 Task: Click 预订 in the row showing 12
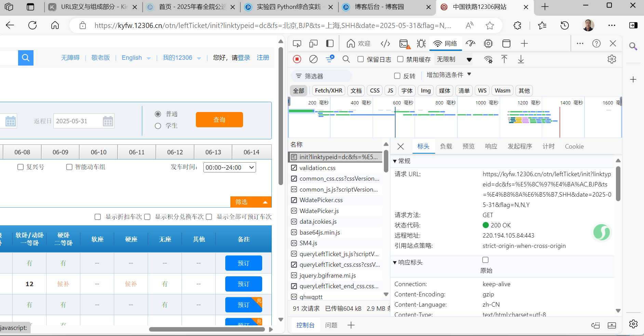pyautogui.click(x=244, y=284)
